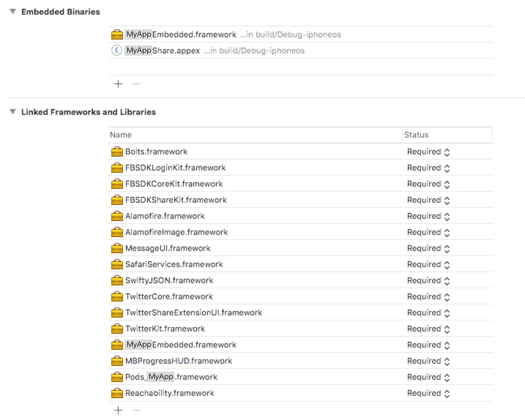
Task: Select the FBSDKShareKit.framework name text
Action: point(176,200)
